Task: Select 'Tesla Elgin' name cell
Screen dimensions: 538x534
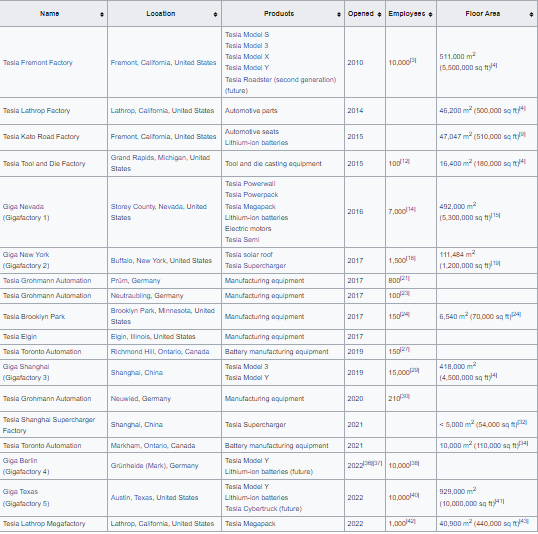Action: (54, 337)
